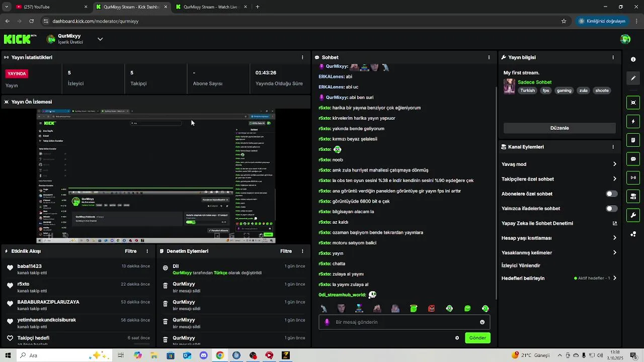Expand Hedeflerı belirleyin goals chevron
The image size is (644, 362).
614,278
